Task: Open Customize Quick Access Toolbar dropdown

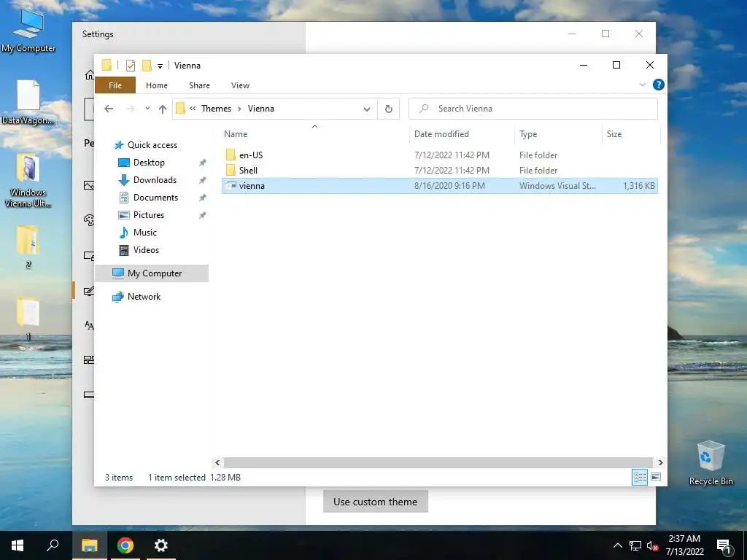Action: (160, 66)
